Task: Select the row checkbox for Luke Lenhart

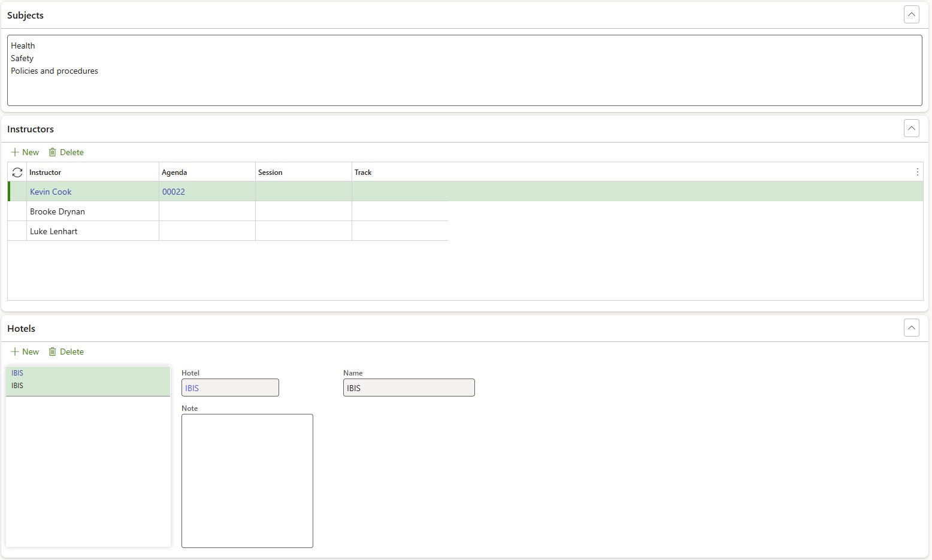Action: tap(17, 231)
